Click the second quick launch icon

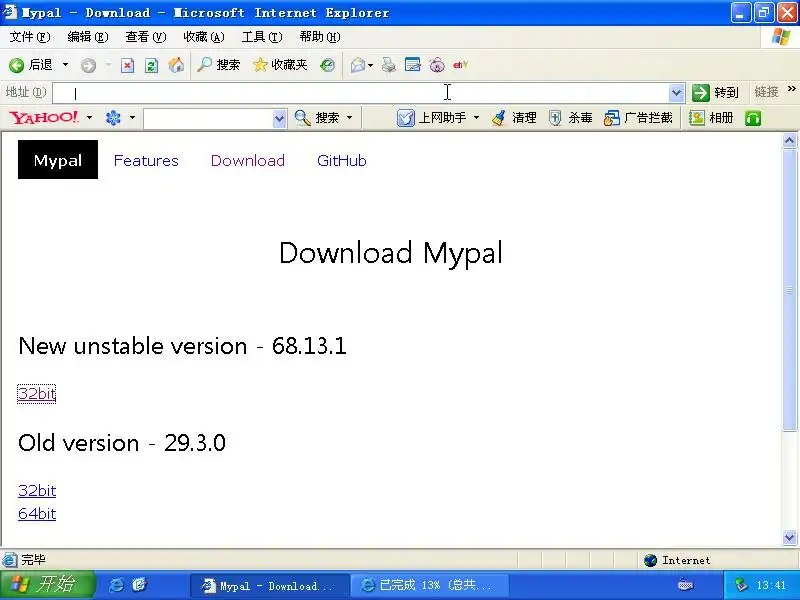tap(139, 585)
